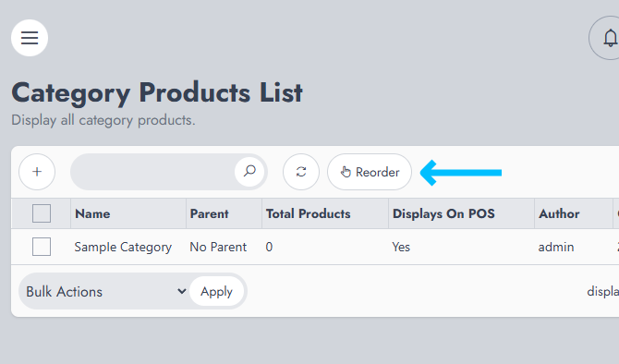
Task: Sort by Author column header
Action: coord(573,213)
